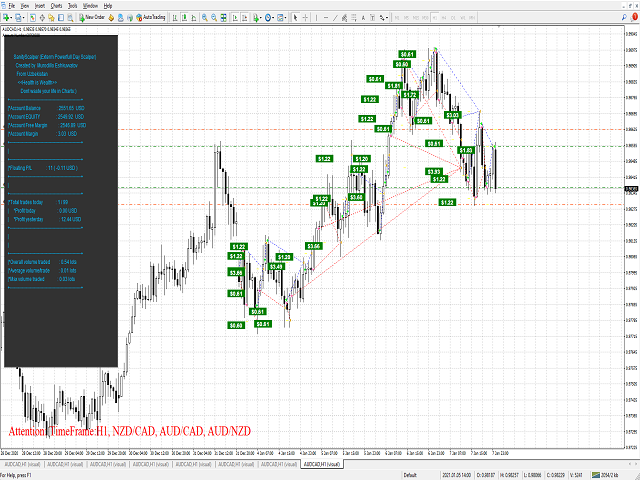640x480 pixels.
Task: Open the Window menu
Action: 90,6
